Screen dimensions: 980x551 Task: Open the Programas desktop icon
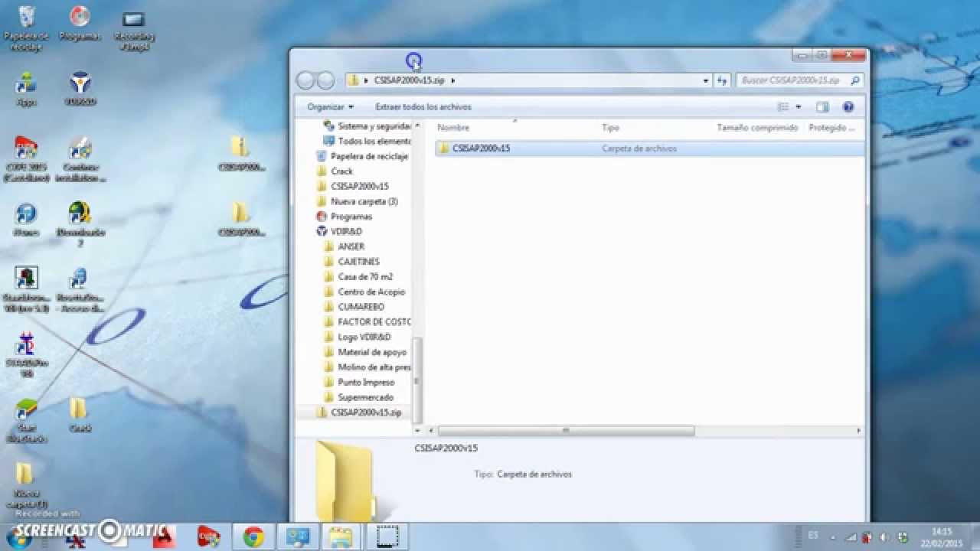click(x=80, y=23)
